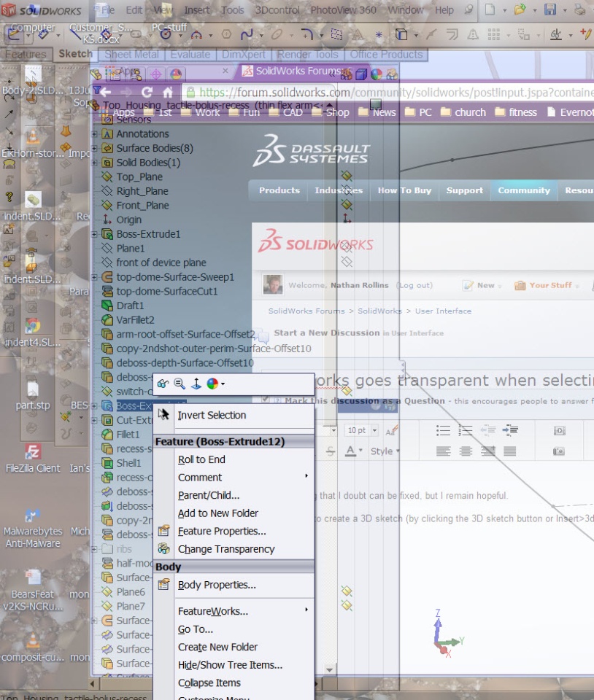Click the Normal To icon in context toolbar
Viewport: 594px width, 700px height.
196,384
